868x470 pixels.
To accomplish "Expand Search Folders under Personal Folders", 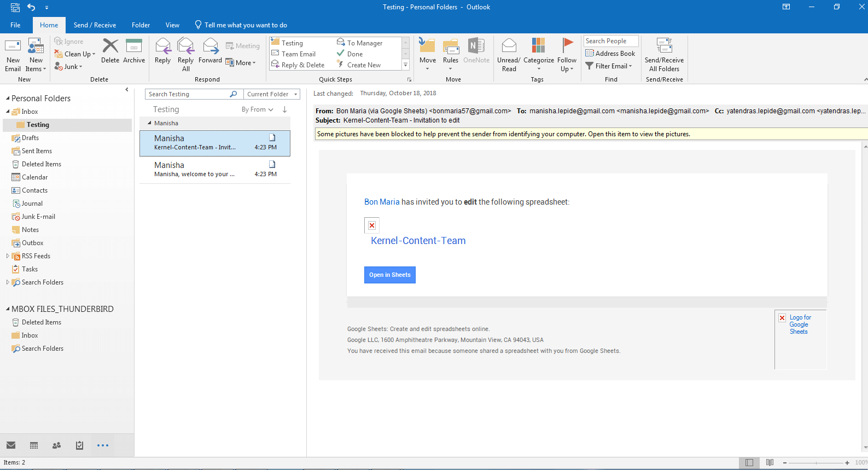I will (x=8, y=282).
